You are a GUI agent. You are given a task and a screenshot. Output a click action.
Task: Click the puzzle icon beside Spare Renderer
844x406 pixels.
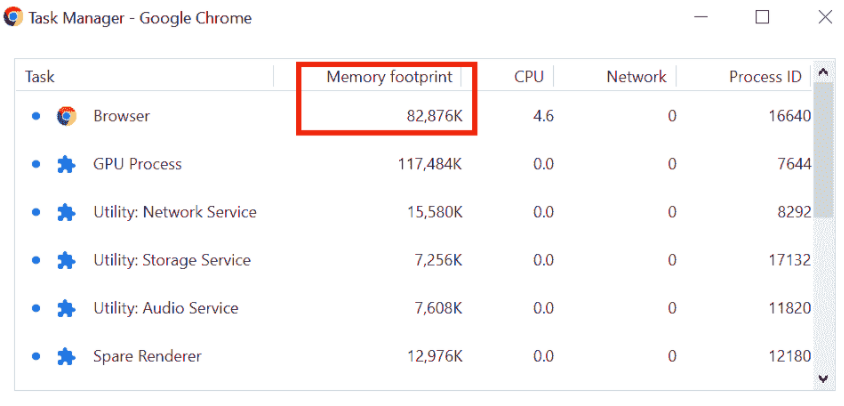click(x=66, y=356)
